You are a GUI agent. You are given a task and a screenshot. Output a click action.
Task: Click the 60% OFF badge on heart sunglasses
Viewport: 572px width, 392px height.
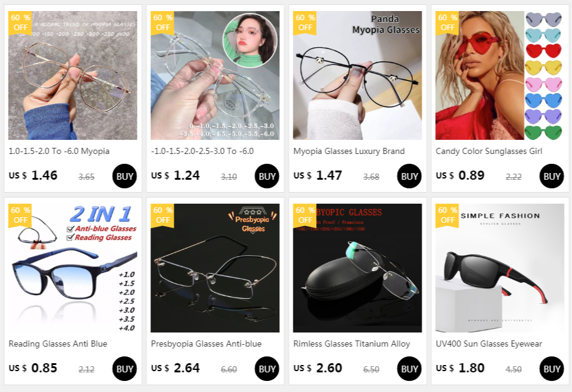[447, 23]
